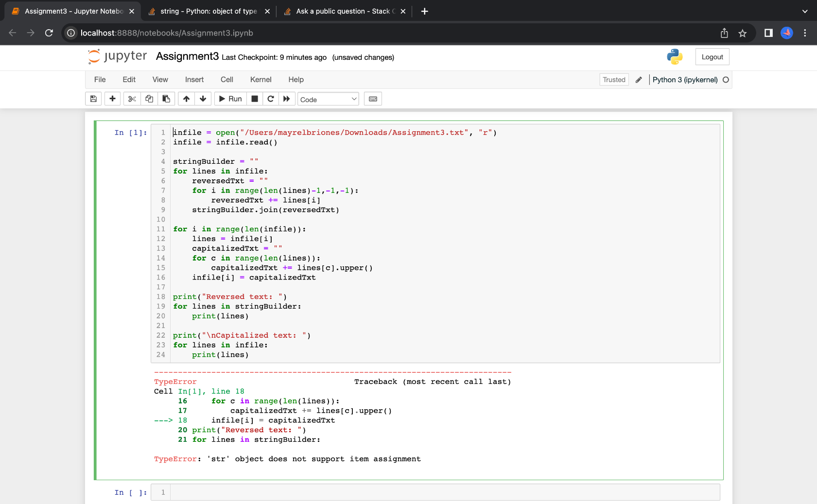Open the Code cell type dropdown

(328, 99)
